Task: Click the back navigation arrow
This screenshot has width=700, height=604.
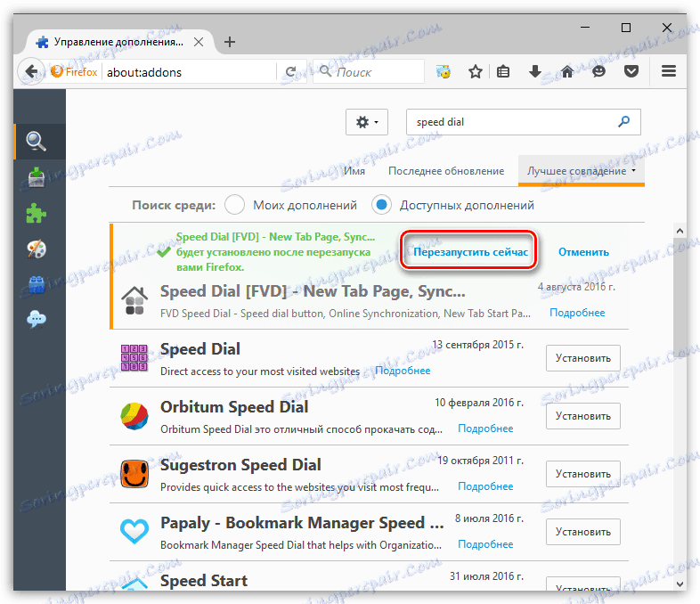Action: [x=30, y=71]
